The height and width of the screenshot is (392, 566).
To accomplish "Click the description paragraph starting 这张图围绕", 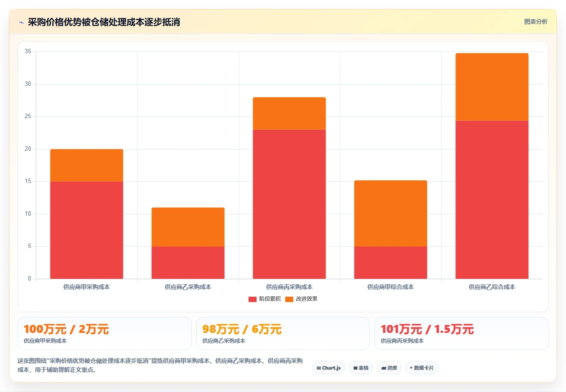I will pyautogui.click(x=160, y=365).
